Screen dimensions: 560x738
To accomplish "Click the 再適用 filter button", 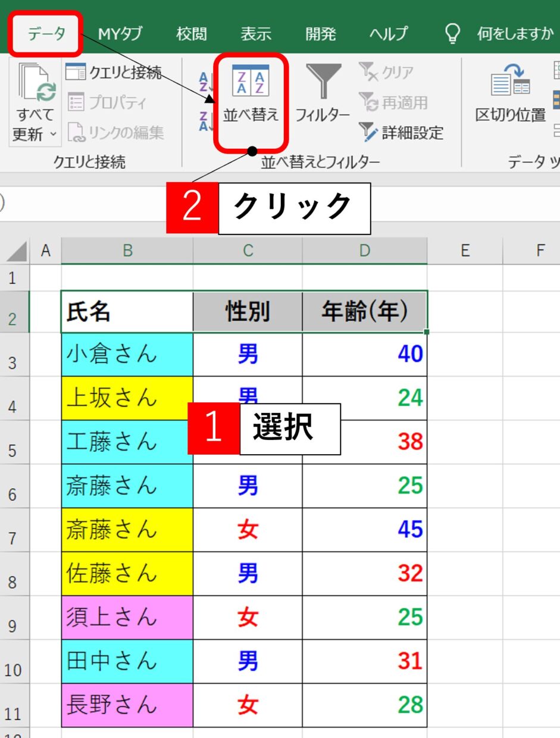I will (x=393, y=102).
